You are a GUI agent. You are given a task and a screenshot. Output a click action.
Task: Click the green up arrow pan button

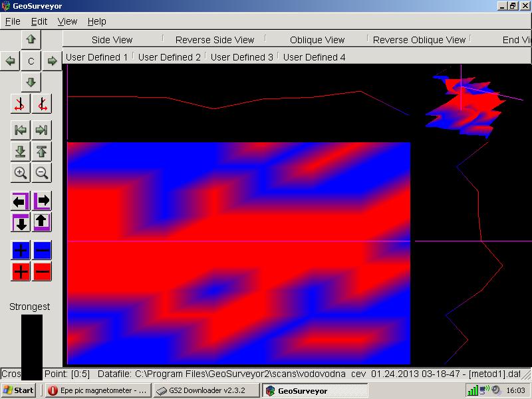tap(31, 39)
